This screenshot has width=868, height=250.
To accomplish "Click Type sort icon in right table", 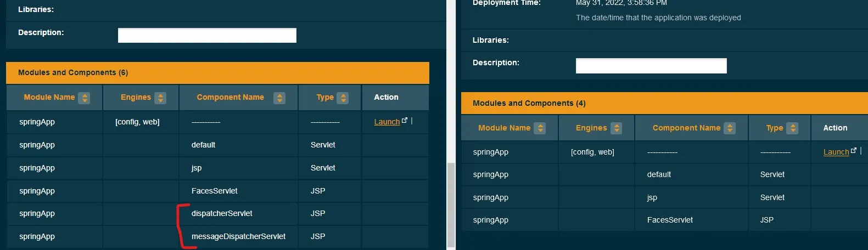I will (792, 128).
